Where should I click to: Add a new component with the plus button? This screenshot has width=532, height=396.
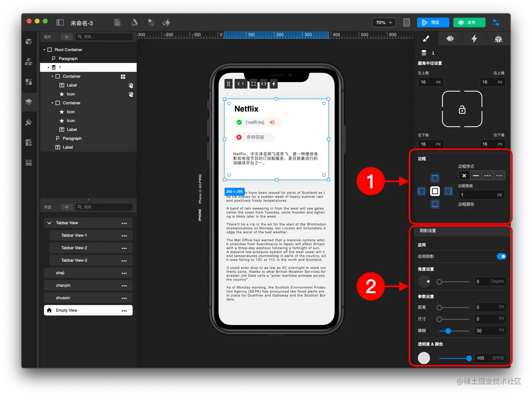coord(66,37)
